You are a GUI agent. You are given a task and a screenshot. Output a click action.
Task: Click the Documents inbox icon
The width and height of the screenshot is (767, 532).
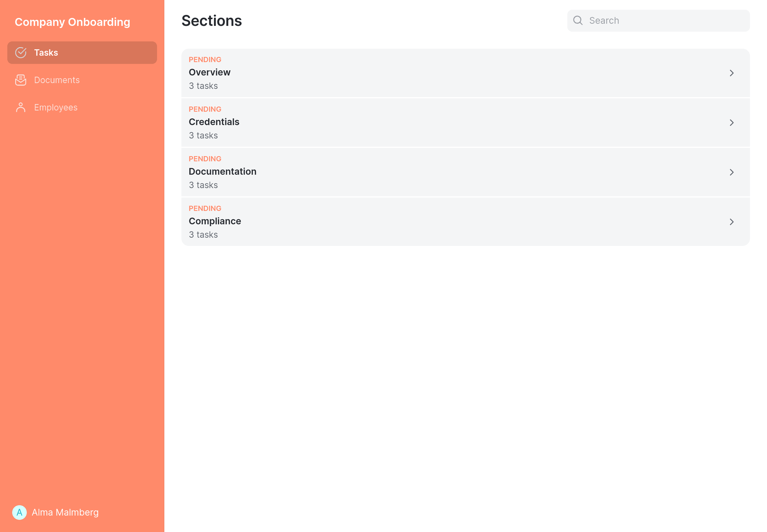click(21, 80)
